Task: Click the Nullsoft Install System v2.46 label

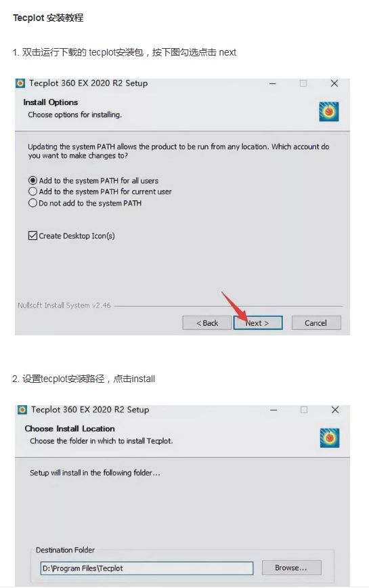Action: (x=64, y=306)
